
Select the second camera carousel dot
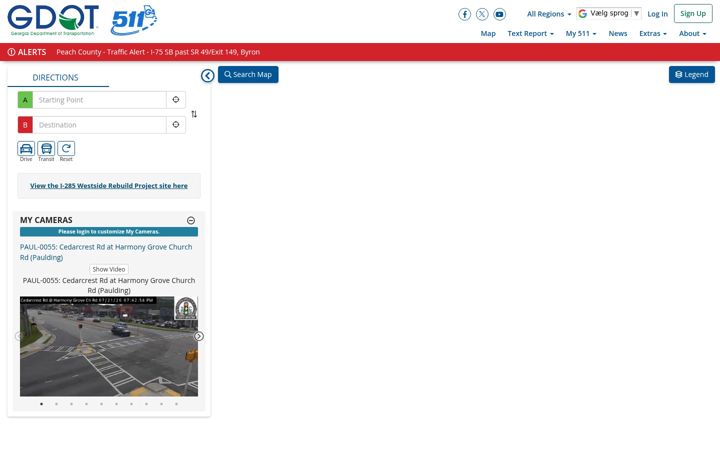56,404
